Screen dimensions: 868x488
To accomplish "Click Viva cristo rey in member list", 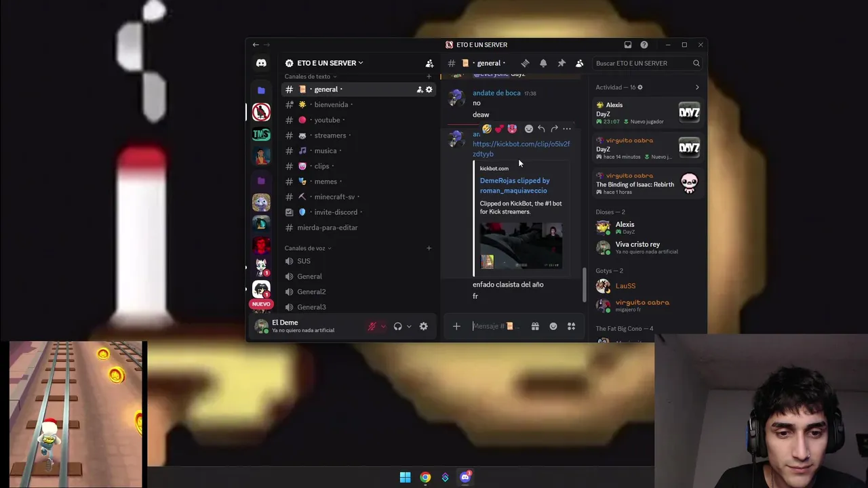I will [637, 244].
